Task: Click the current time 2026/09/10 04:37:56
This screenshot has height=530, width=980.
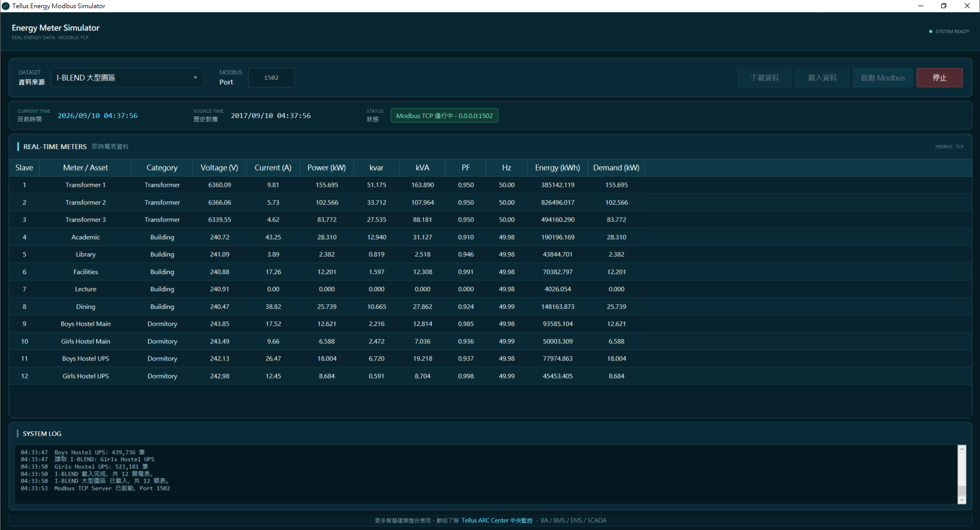Action: click(97, 116)
